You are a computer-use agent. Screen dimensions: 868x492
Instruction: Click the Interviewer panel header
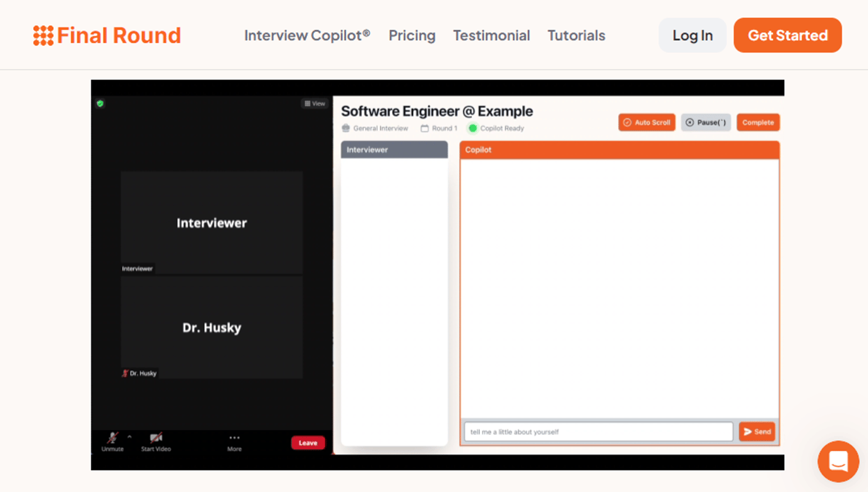(x=394, y=149)
